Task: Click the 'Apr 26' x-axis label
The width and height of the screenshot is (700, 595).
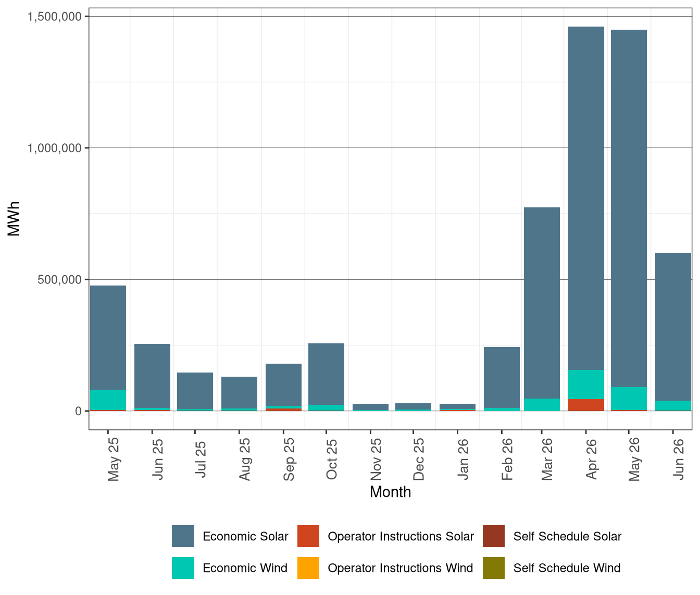Action: coord(591,459)
